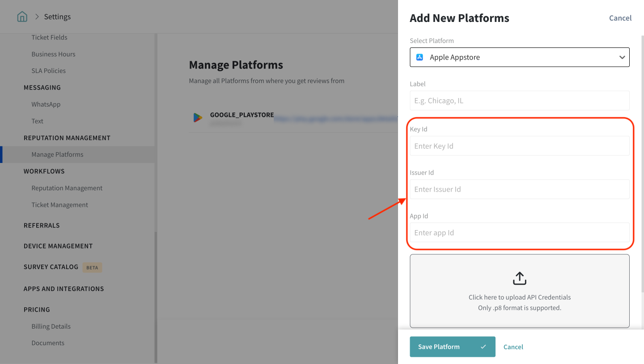Click the Google Playstore logo icon
Viewport: 644px width, 364px height.
coord(198,118)
